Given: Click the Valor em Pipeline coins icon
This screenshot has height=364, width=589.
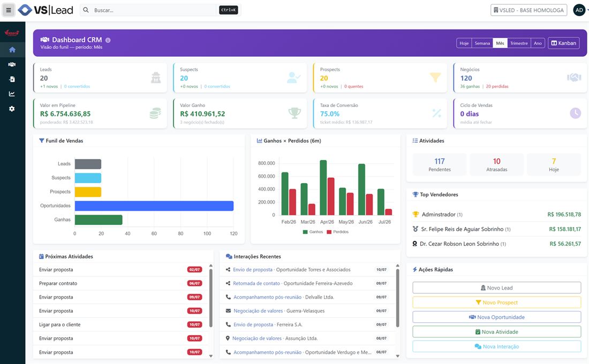Looking at the screenshot, I should pyautogui.click(x=155, y=113).
